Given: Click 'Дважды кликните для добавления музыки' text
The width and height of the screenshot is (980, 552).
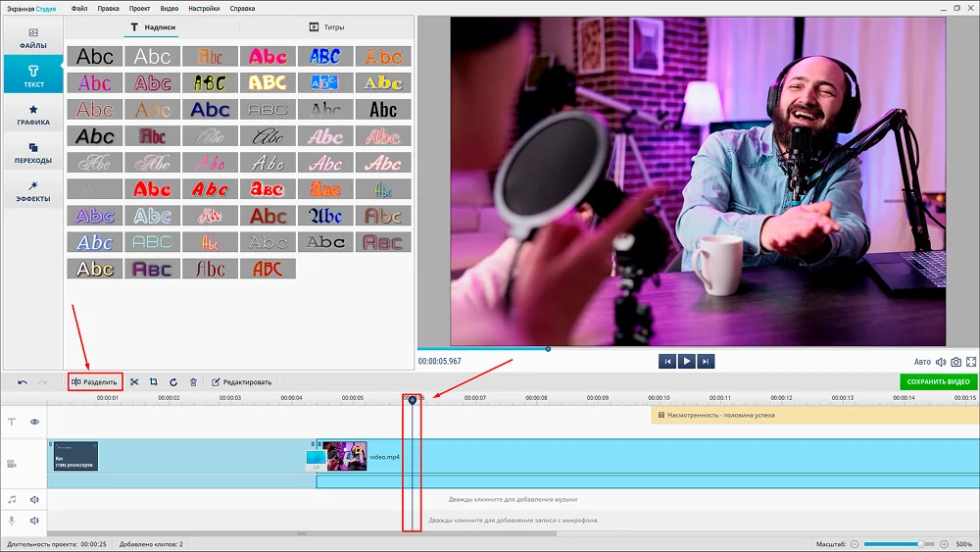Looking at the screenshot, I should coord(513,499).
